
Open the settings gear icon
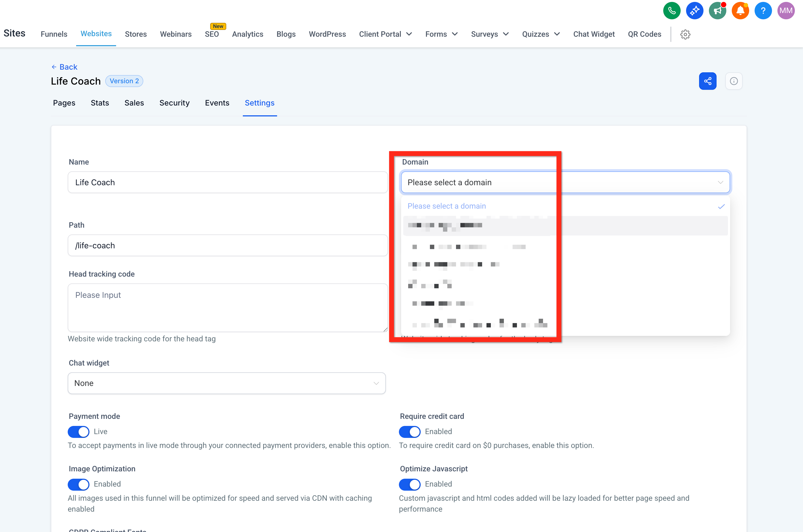pos(686,34)
